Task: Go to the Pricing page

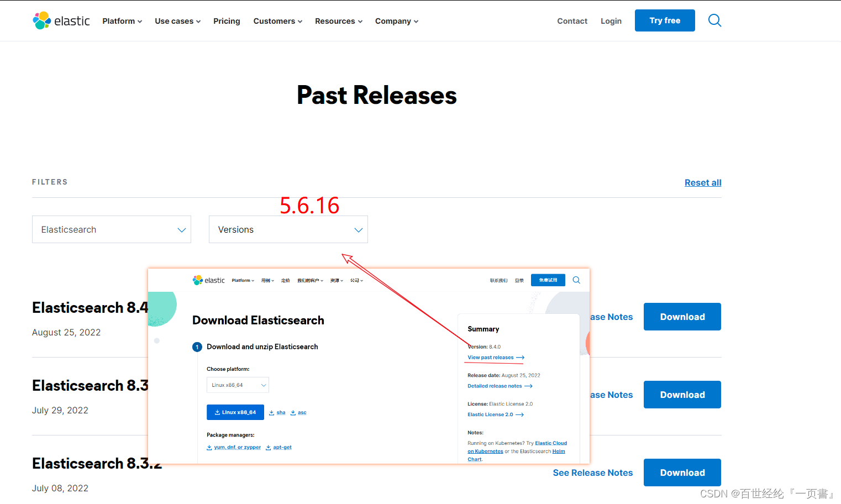Action: pyautogui.click(x=227, y=21)
